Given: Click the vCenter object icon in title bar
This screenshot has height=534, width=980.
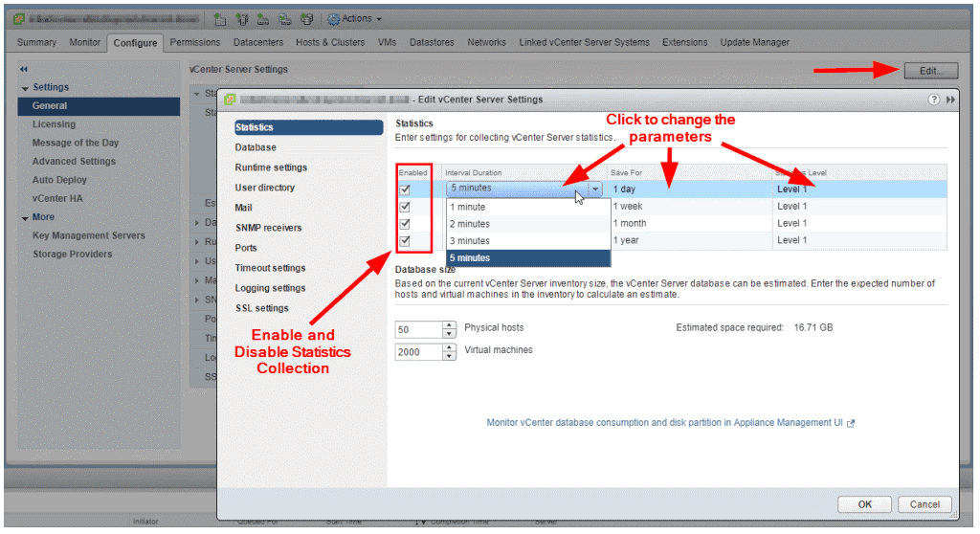Looking at the screenshot, I should coord(19,19).
